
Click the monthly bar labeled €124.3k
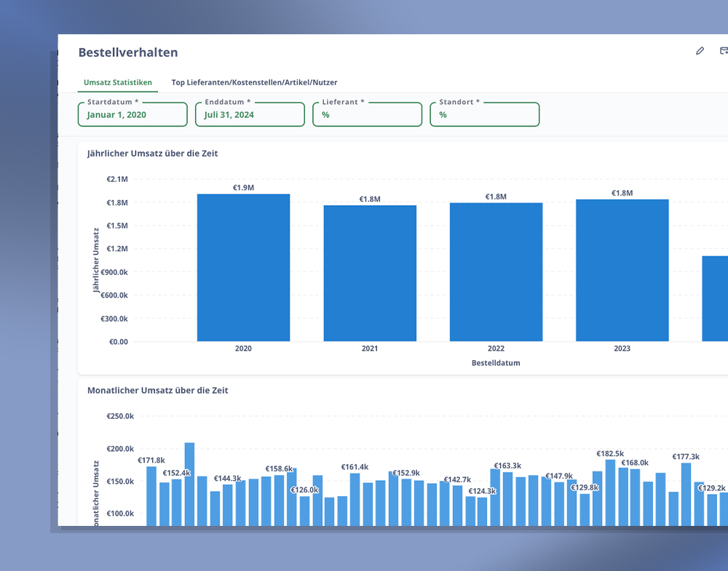coord(482,511)
